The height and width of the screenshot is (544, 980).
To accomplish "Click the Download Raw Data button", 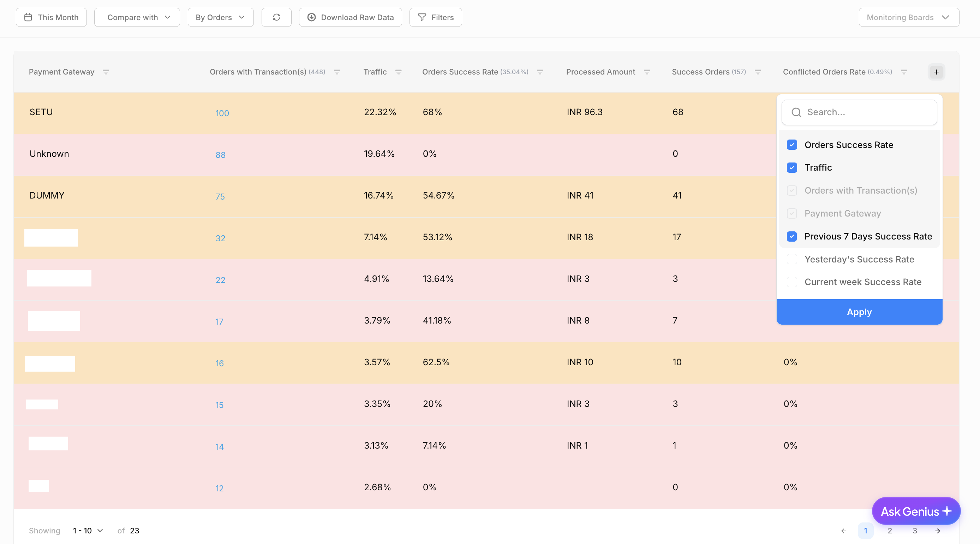I will click(350, 18).
